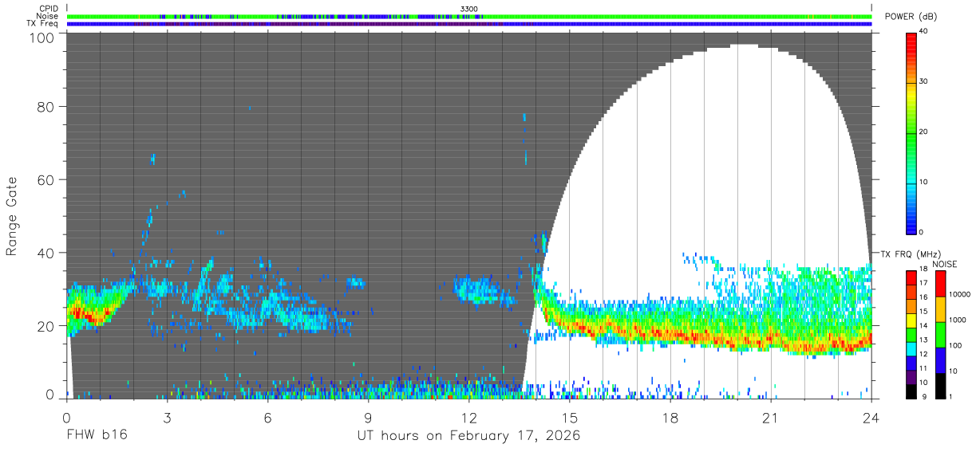
Task: Click the x-axis tick label 24
Action: (871, 417)
